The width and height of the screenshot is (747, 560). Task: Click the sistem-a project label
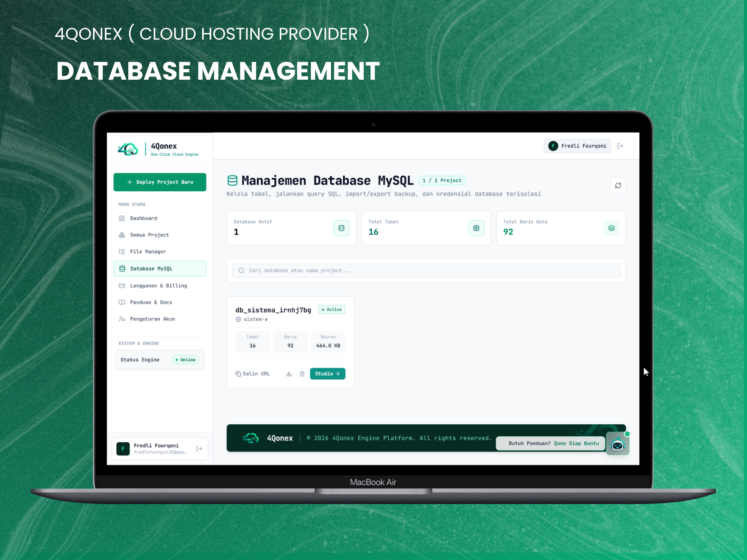click(x=256, y=319)
